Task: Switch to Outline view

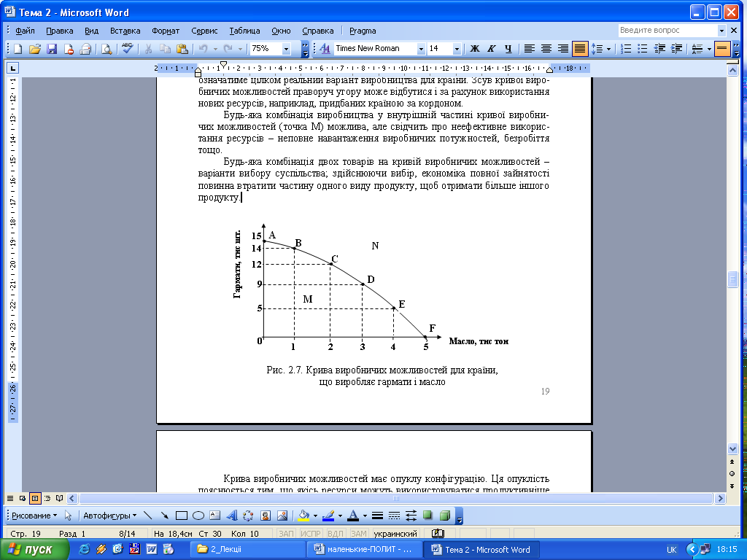Action: pos(47,498)
